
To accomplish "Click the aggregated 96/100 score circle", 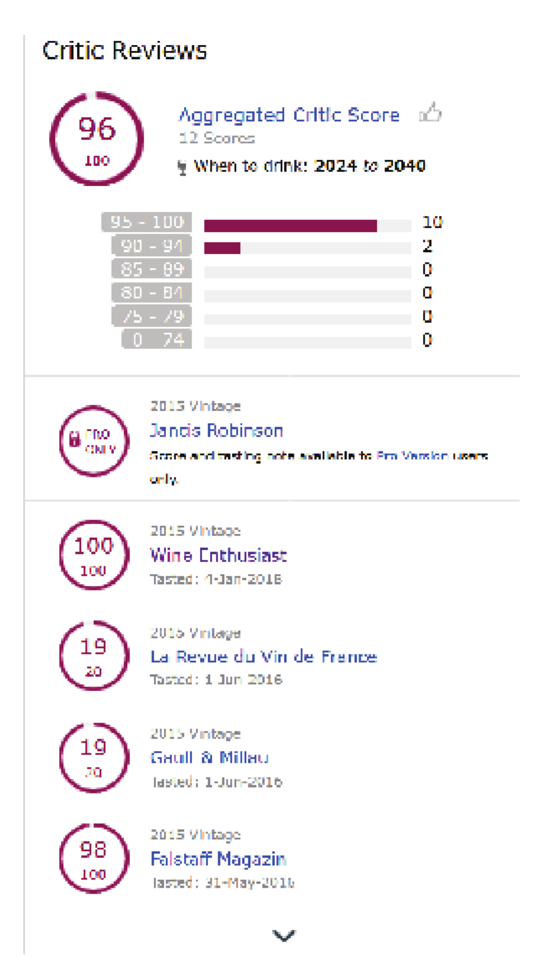I will (x=96, y=139).
